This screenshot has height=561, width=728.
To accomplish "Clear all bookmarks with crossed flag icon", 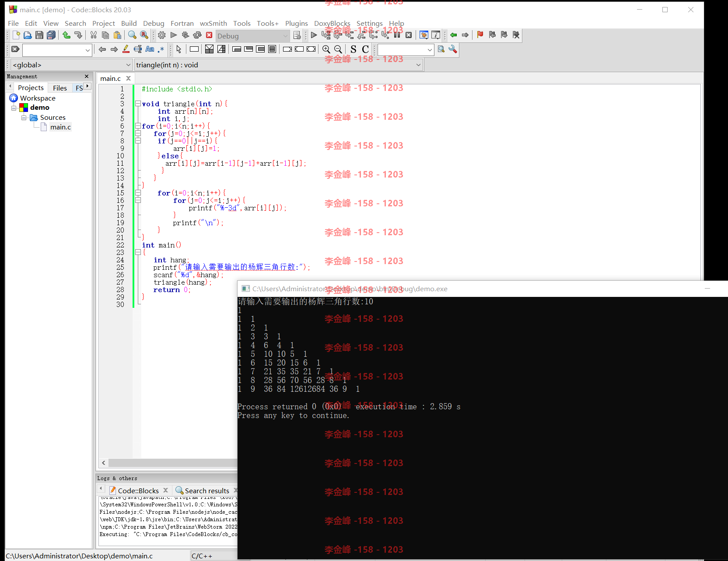I will pos(516,35).
